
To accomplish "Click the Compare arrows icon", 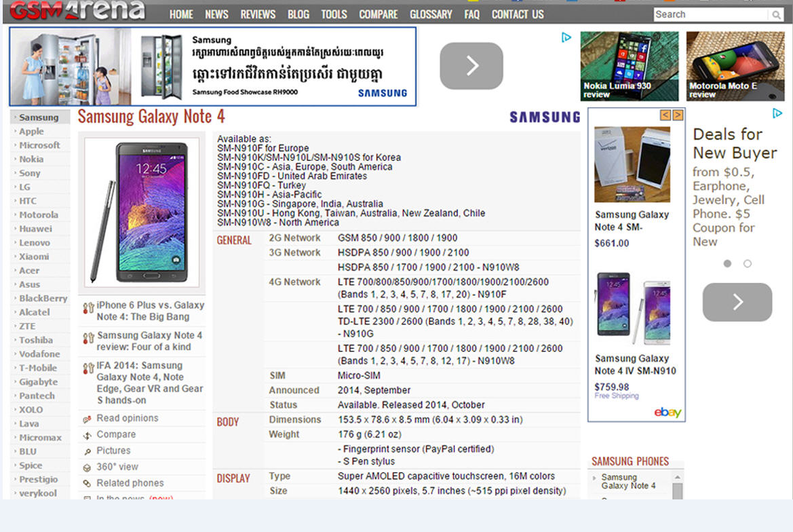I will [87, 435].
